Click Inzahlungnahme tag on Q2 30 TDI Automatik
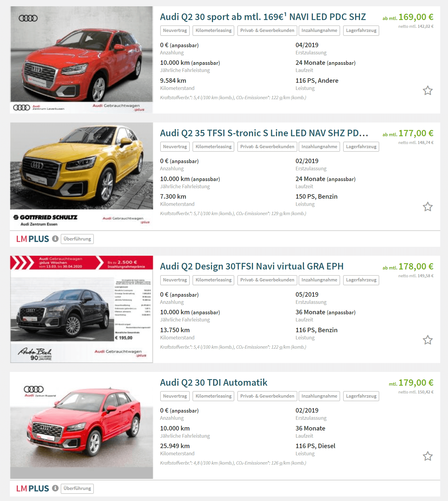 [x=319, y=396]
